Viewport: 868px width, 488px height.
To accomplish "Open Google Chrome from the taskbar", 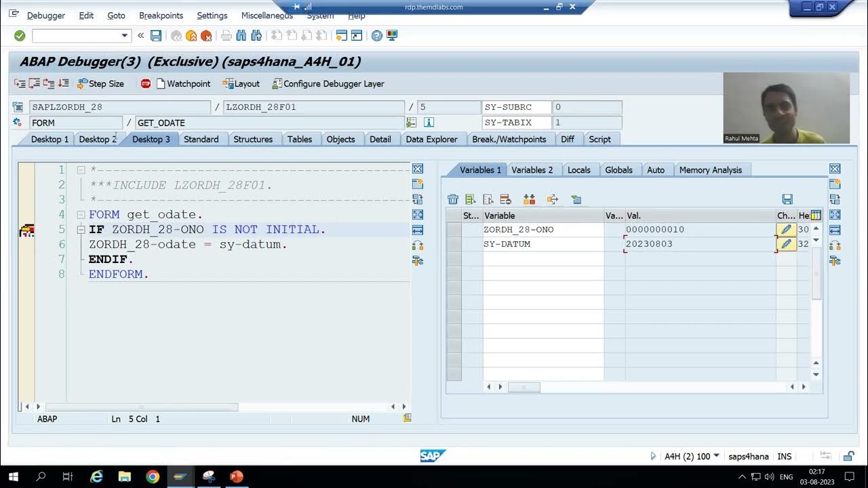I will coord(153,476).
